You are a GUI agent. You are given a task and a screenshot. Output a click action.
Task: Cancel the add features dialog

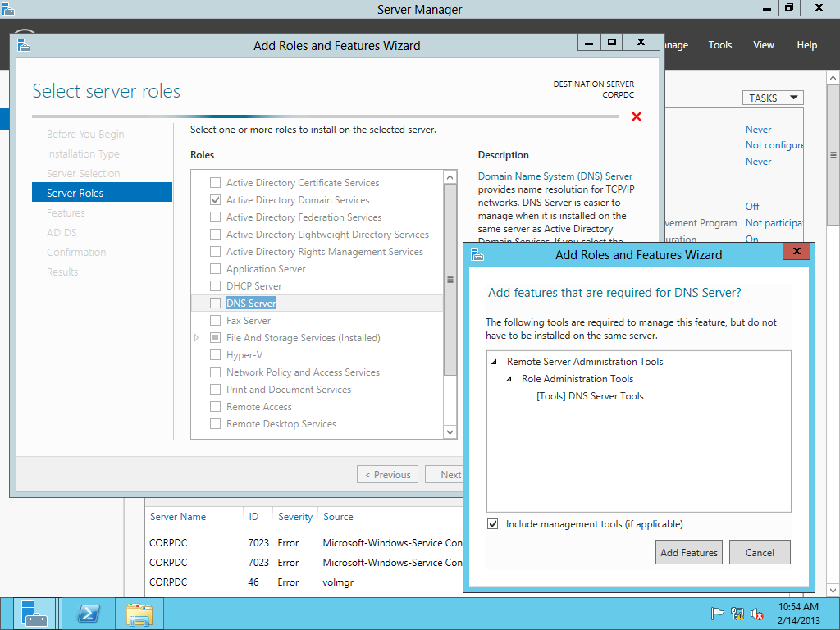coord(760,552)
